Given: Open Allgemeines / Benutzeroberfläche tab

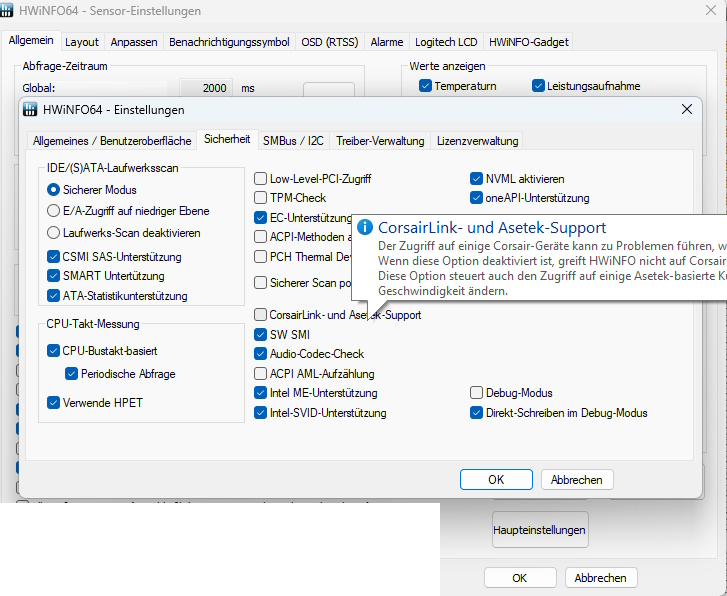Looking at the screenshot, I should click(x=112, y=141).
